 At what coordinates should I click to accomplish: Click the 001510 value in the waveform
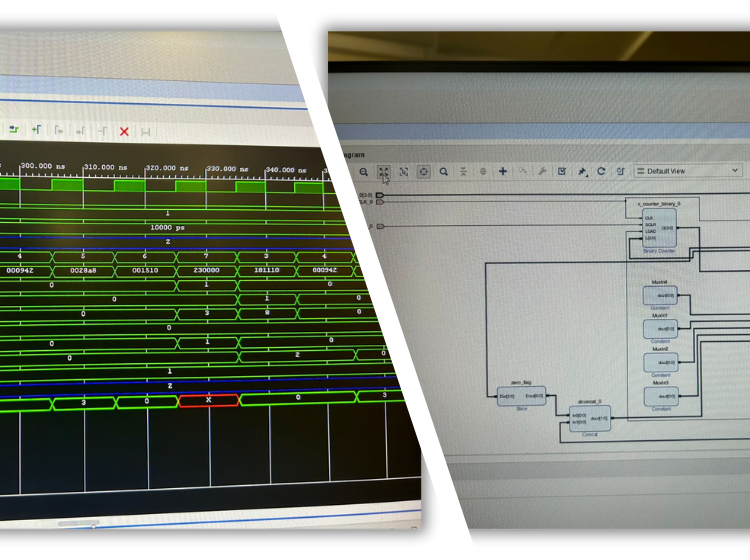click(x=145, y=270)
